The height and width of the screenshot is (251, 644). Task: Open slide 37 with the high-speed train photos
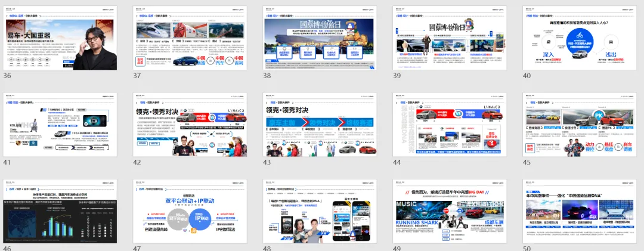point(190,38)
